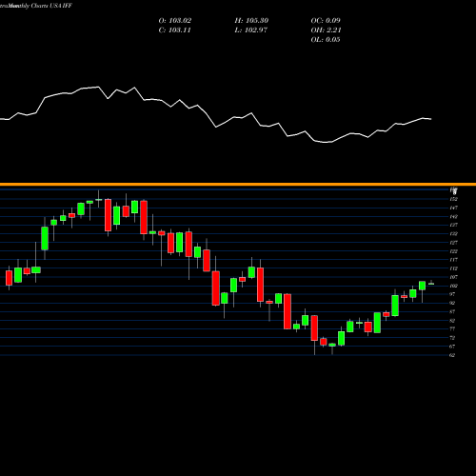476x476 pixels.
Task: Click the 92 price axis label
Action: pyautogui.click(x=452, y=303)
